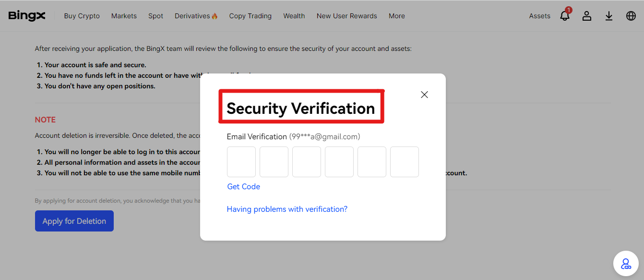Open the language globe icon

(x=631, y=16)
